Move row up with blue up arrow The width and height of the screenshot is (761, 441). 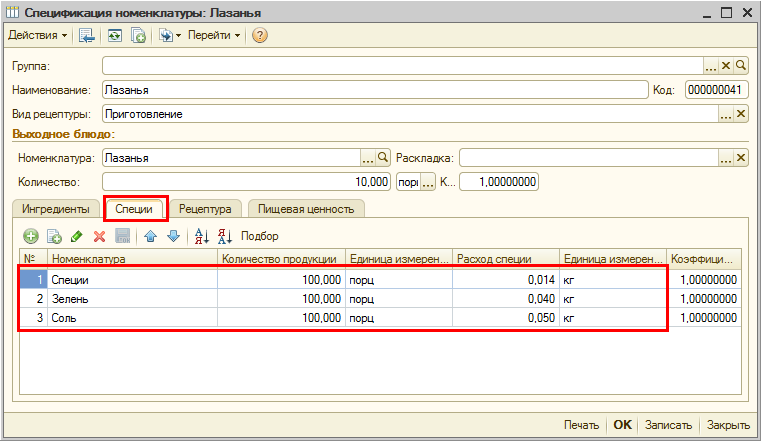(150, 236)
